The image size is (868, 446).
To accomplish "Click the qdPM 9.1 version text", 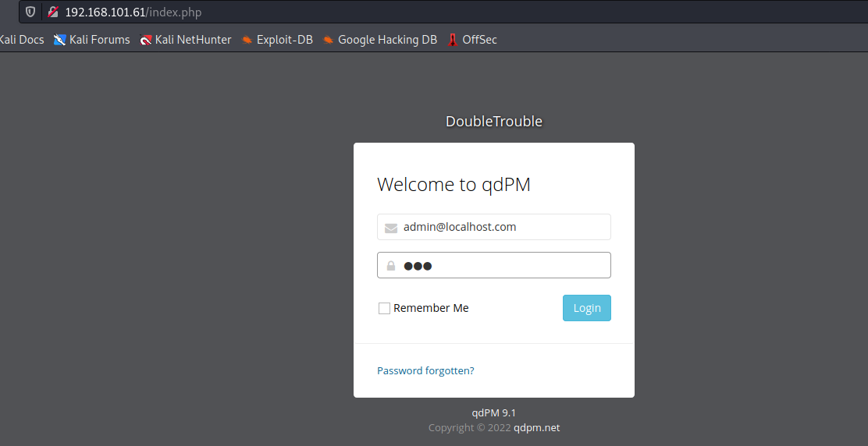I will tap(494, 412).
